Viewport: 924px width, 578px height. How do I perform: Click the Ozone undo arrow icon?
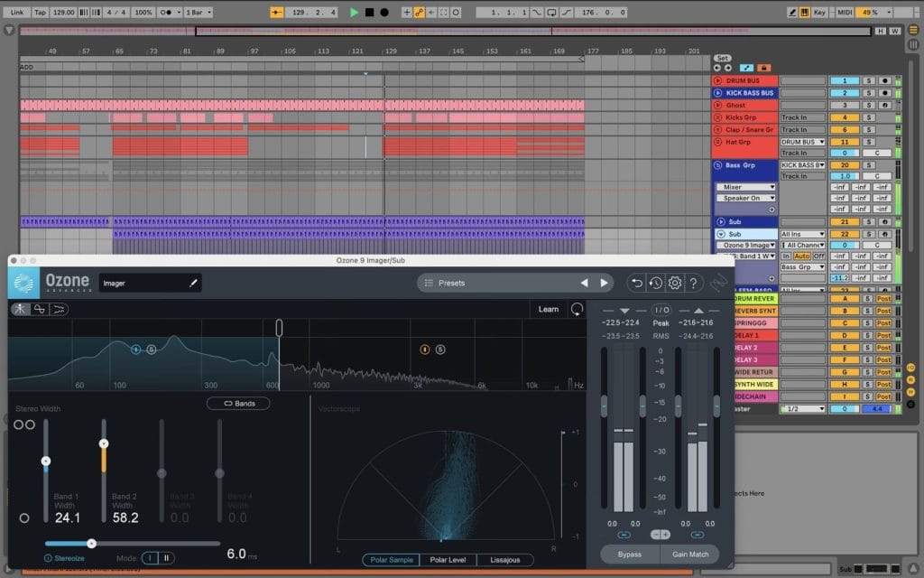637,283
